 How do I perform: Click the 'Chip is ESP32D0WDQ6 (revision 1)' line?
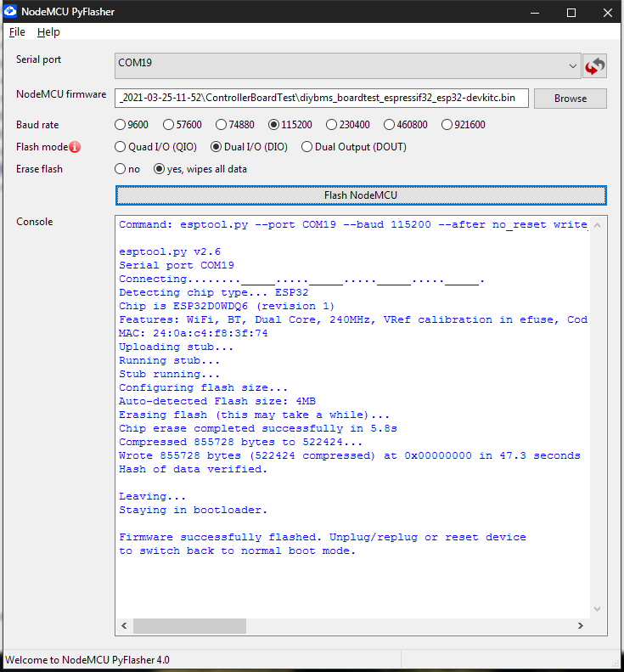227,306
